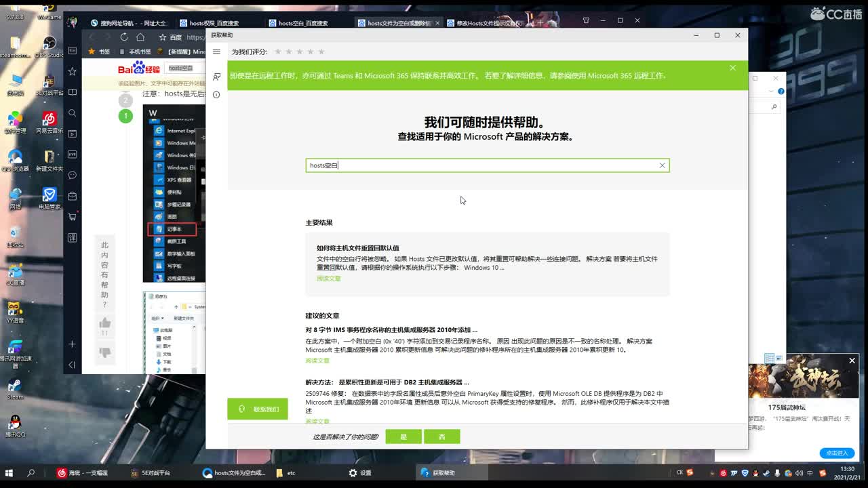Screen dimensions: 868x488
Task: Close the 175届武神坛 ad popup
Action: (852, 361)
